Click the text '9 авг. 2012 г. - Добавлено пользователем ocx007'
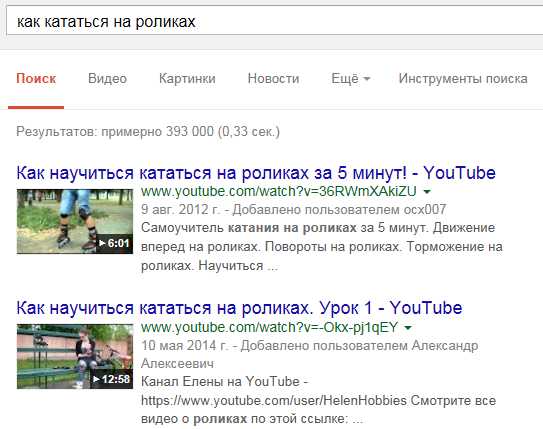This screenshot has height=429, width=543. coord(294,209)
